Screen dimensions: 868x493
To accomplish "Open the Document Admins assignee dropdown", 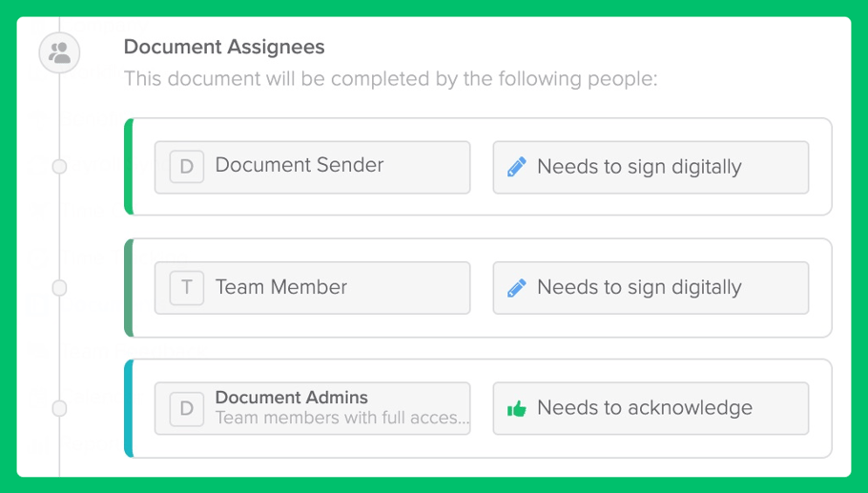I will (312, 408).
